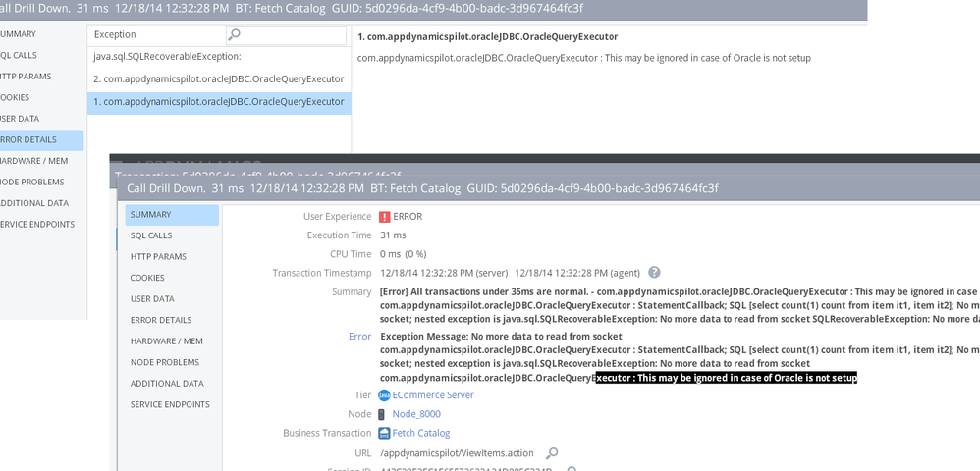The height and width of the screenshot is (471, 980).
Task: Click the front window Call Drill Down title bar
Action: click(x=548, y=188)
